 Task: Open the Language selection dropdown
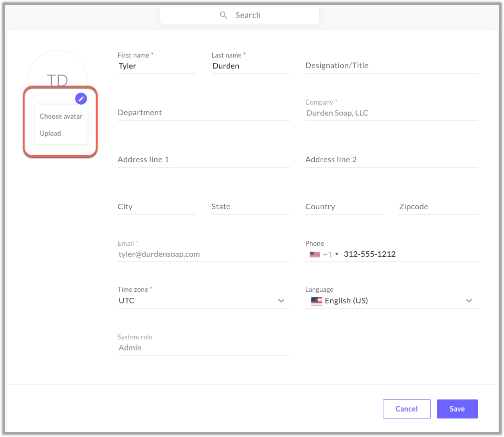[x=469, y=301]
